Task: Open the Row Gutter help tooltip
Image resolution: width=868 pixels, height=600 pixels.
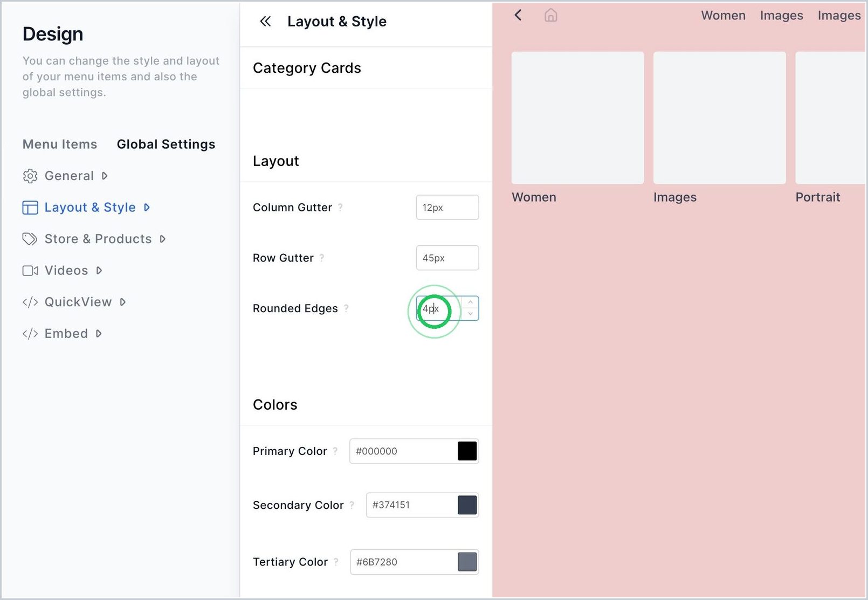Action: tap(322, 258)
